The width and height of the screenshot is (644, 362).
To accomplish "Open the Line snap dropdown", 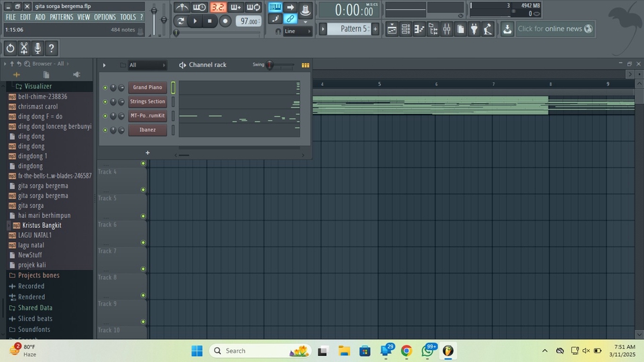I will point(298,32).
